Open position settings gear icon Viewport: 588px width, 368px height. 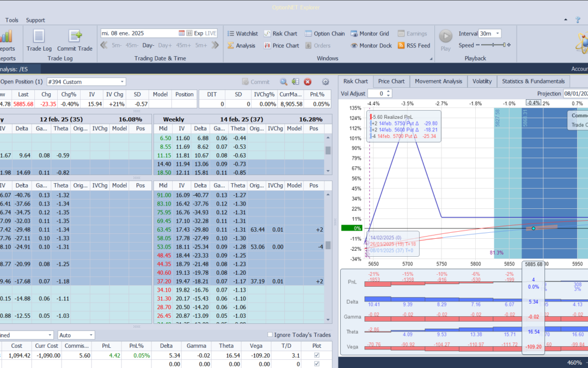tap(326, 82)
